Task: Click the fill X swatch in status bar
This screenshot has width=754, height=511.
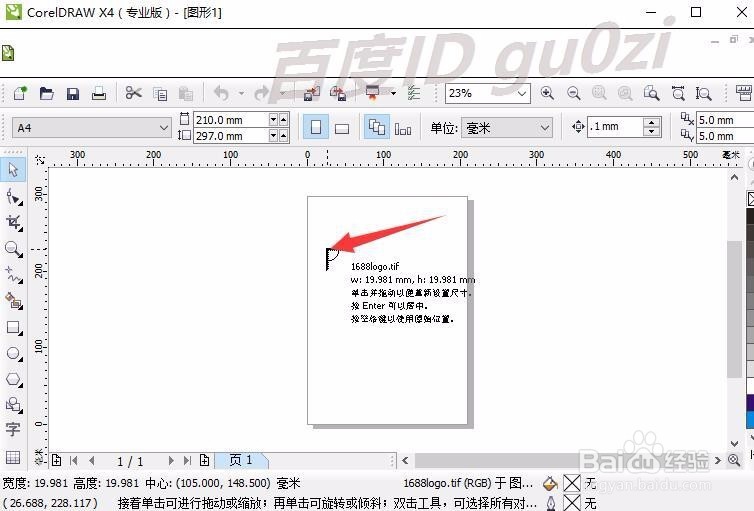Action: (x=572, y=483)
